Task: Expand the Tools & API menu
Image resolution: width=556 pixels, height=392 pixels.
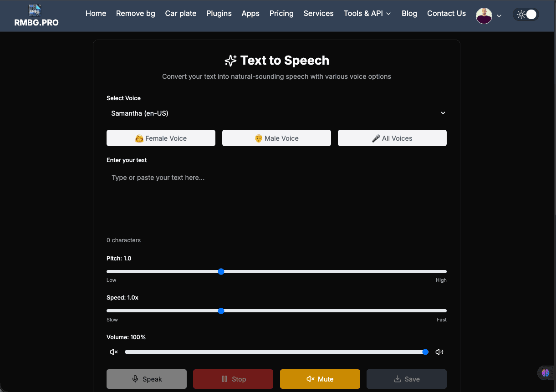Action: click(x=367, y=14)
